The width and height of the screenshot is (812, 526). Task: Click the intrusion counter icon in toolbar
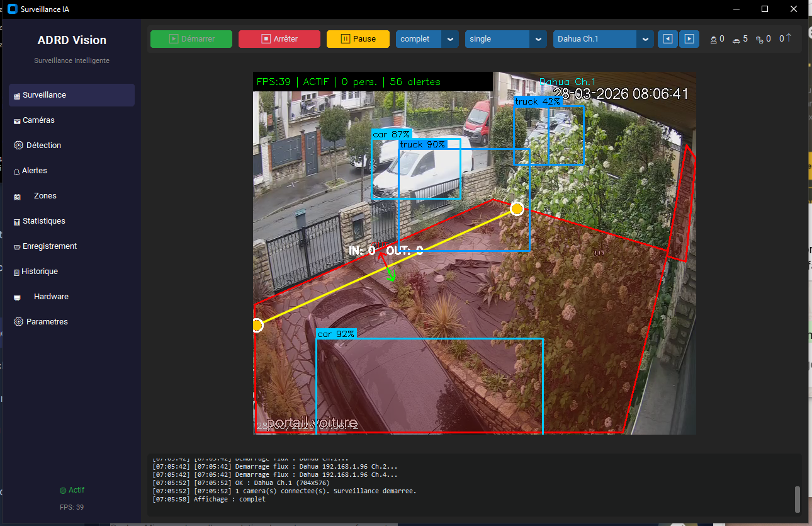point(758,38)
